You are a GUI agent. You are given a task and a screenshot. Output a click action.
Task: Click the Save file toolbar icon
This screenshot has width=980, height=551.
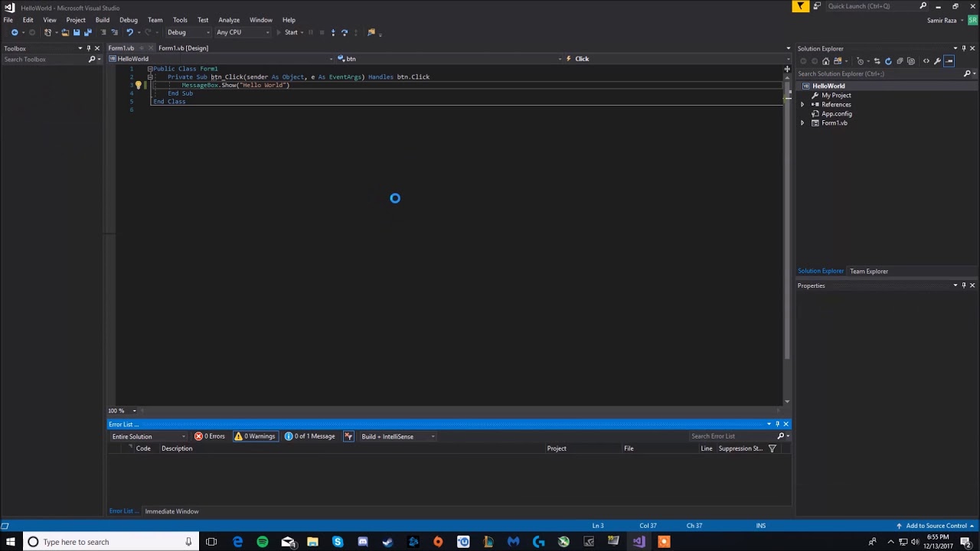coord(77,32)
